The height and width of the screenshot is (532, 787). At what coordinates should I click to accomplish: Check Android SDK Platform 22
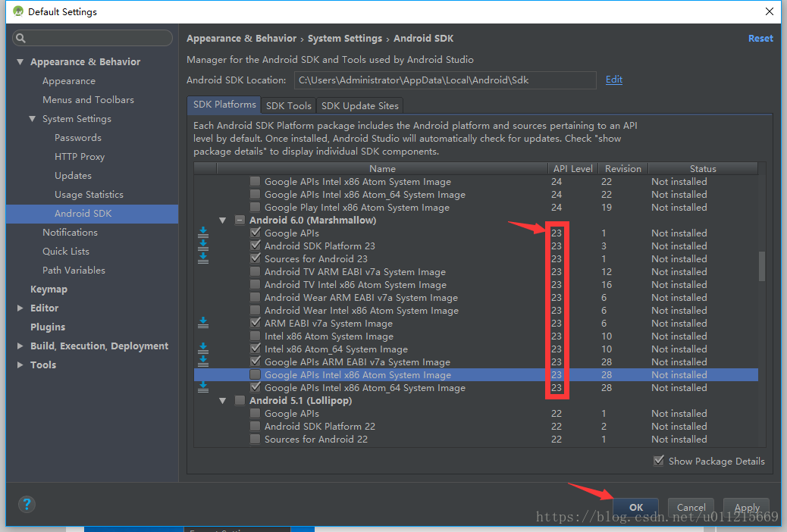(256, 426)
